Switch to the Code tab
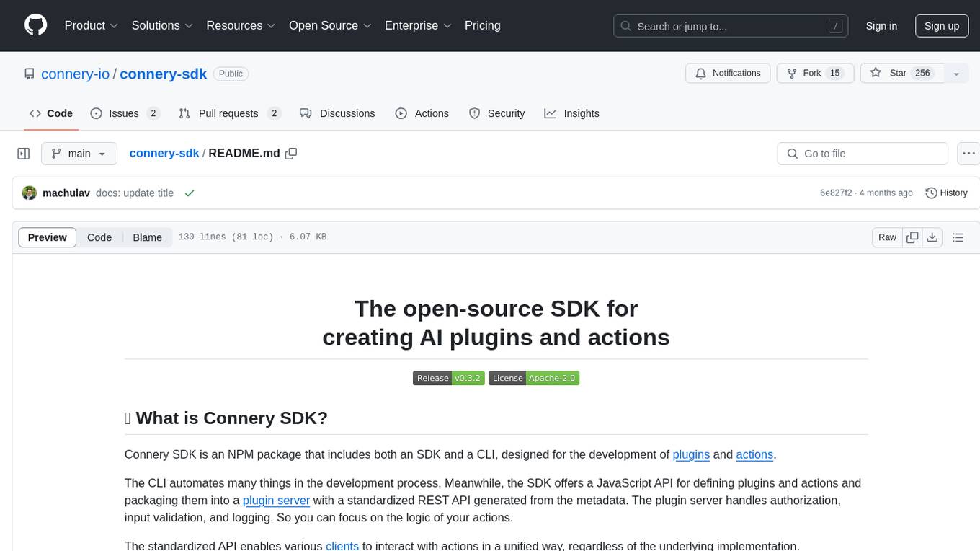The image size is (980, 551). [x=51, y=113]
